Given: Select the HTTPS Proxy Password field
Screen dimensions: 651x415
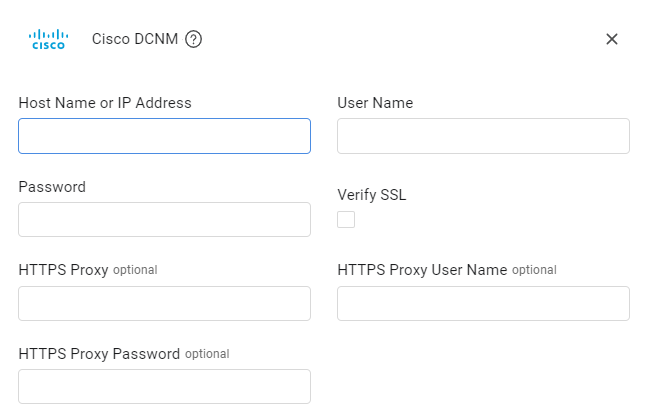Looking at the screenshot, I should coord(164,386).
